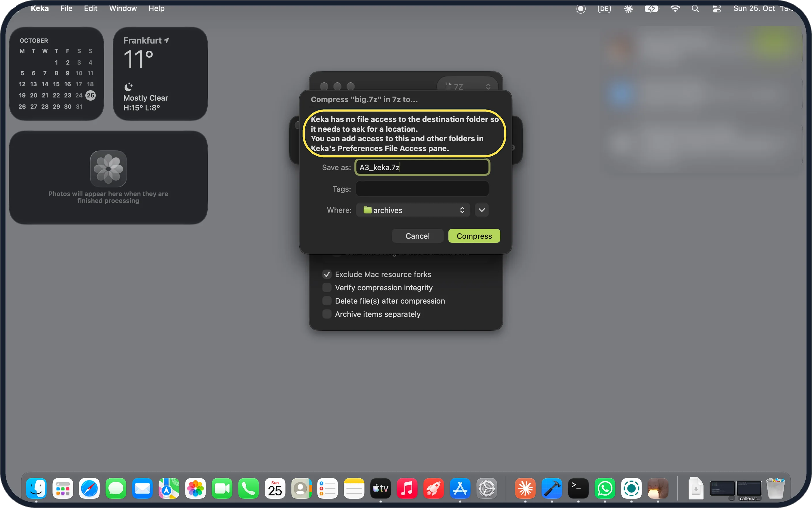Screen dimensions: 812x508
Task: Click the Compress button
Action: (x=474, y=236)
